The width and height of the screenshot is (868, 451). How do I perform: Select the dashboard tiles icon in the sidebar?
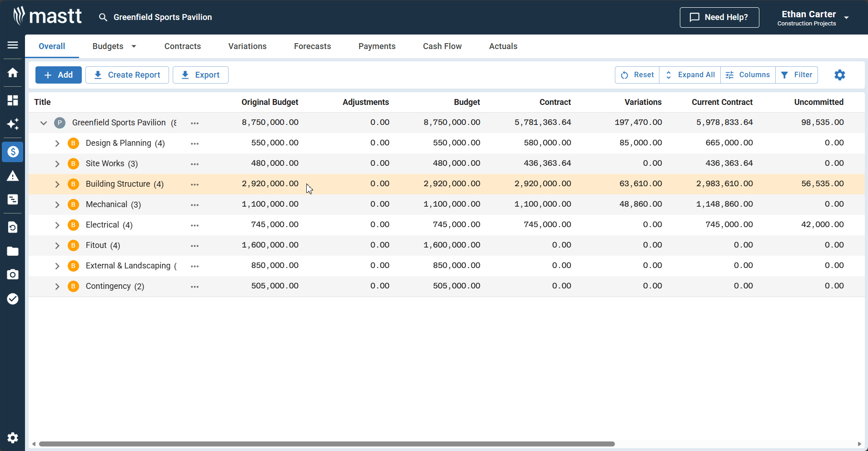coord(12,100)
